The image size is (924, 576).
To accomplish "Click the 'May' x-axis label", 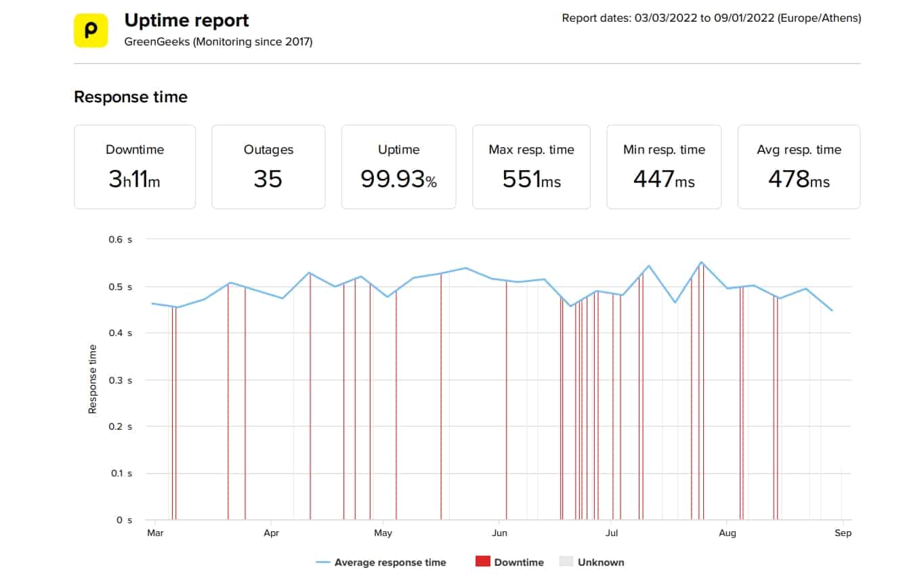I will click(383, 533).
